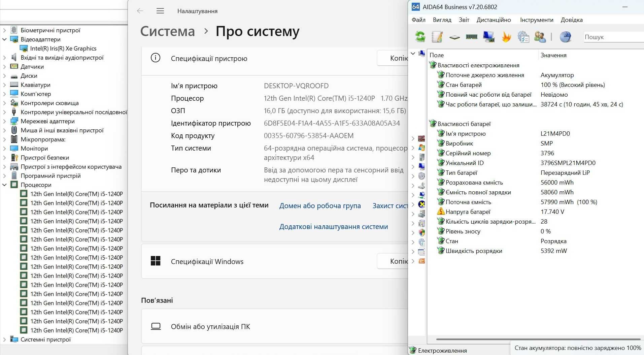644x355 pixels.
Task: Select the Стан батарей row in AIDA64
Action: [535, 85]
